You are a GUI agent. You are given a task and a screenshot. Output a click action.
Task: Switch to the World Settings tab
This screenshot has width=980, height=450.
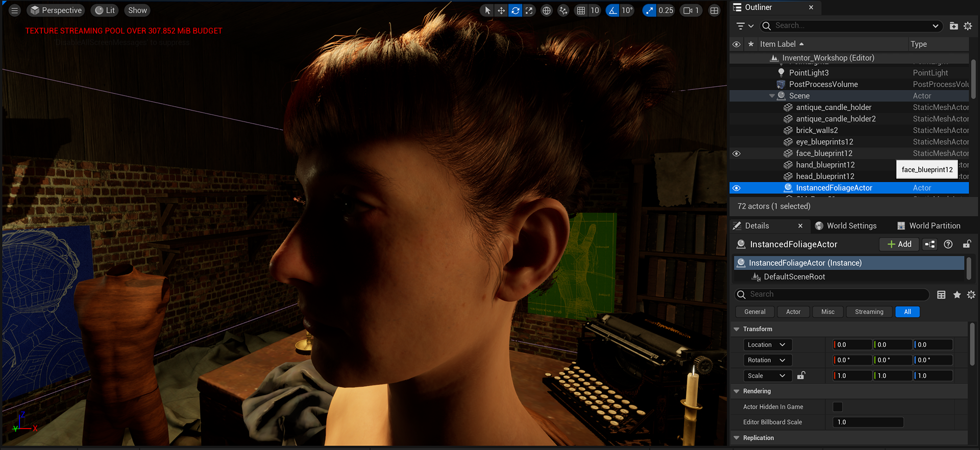coord(846,226)
